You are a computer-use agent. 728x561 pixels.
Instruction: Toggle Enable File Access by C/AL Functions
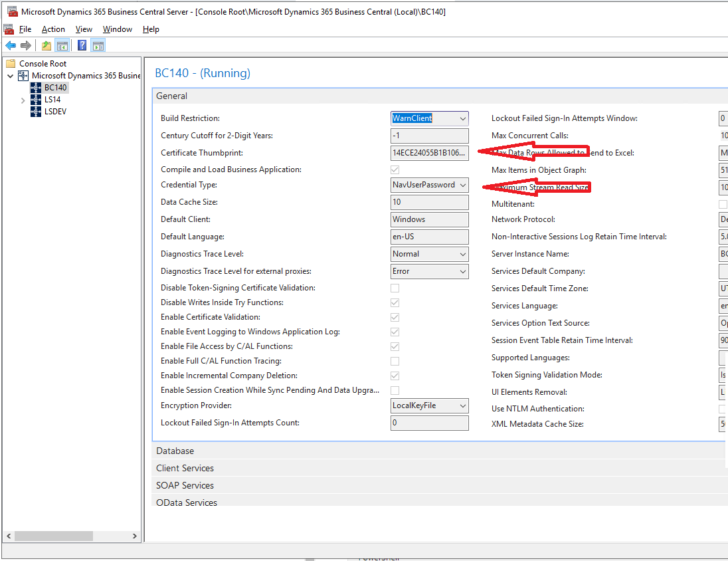[395, 347]
